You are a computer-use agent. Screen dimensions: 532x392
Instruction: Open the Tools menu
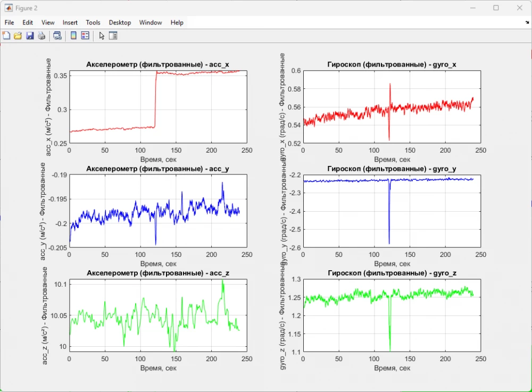(x=93, y=22)
